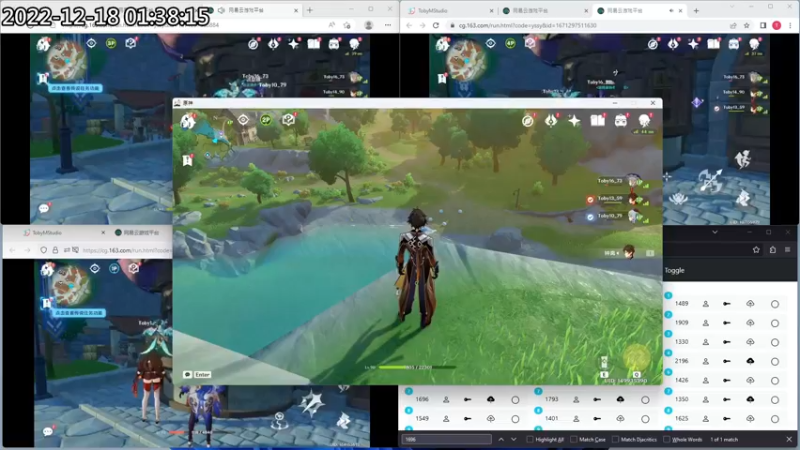Open a new tab in top-left Edge window

[x=310, y=10]
